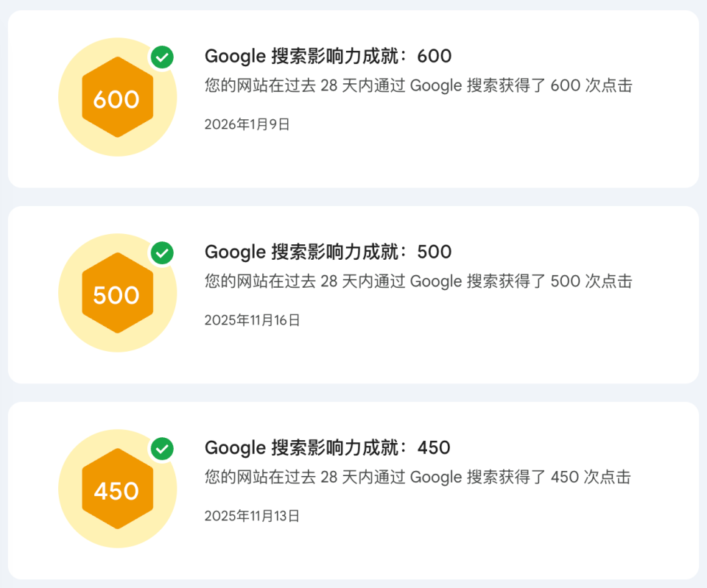Click the date 2025年11月16日
Screen dimensions: 707x588
pos(252,320)
